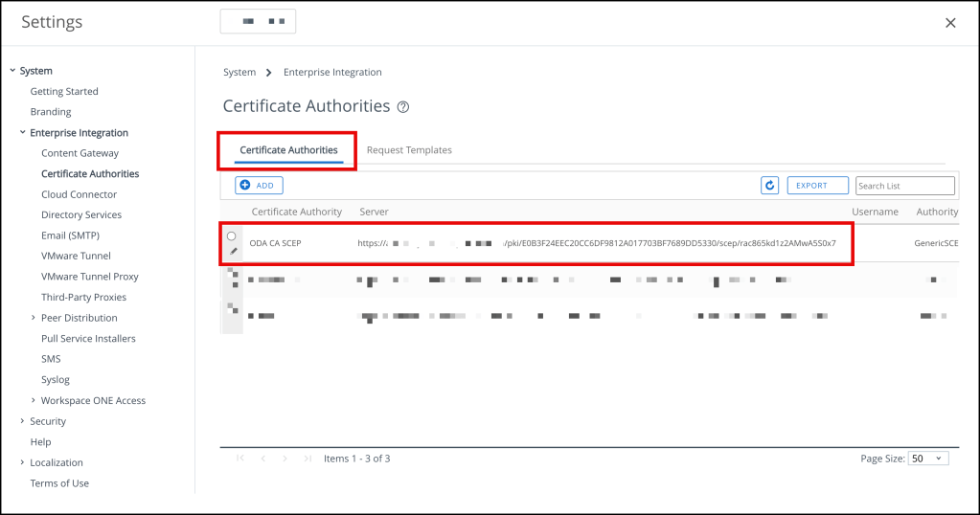Go to the first page of results
This screenshot has height=515, width=980.
point(240,459)
